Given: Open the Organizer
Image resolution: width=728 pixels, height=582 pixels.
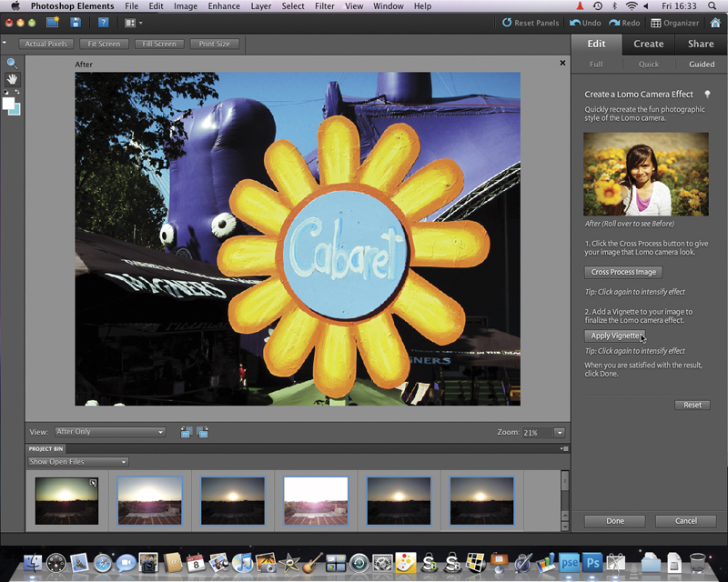Looking at the screenshot, I should point(674,23).
